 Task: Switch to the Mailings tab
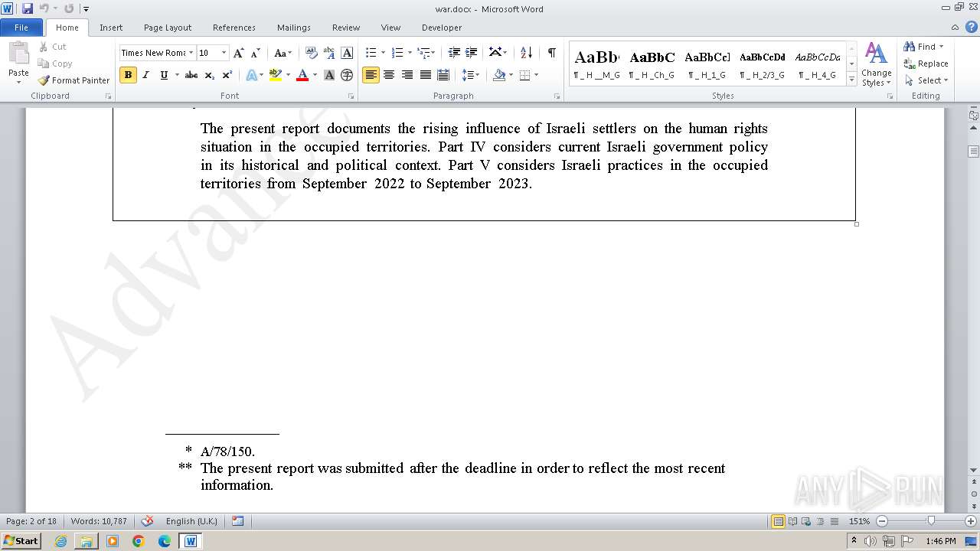tap(294, 28)
